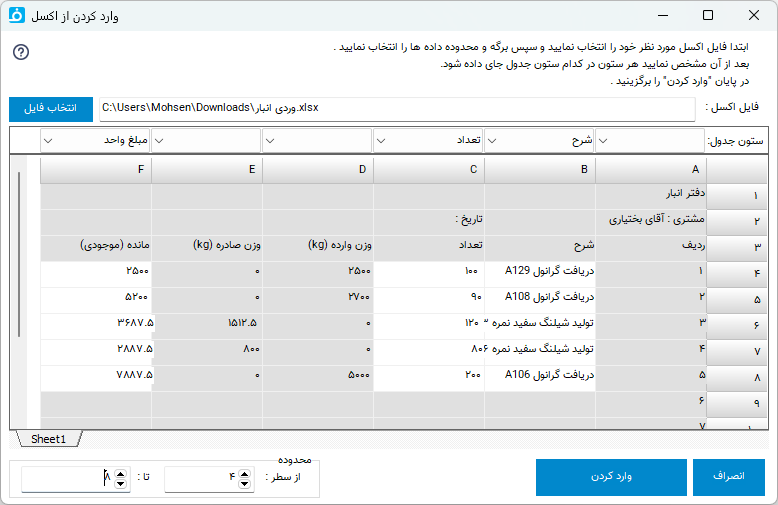Open the column A mapping dropdown
The height and width of the screenshot is (505, 778).
tap(650, 141)
